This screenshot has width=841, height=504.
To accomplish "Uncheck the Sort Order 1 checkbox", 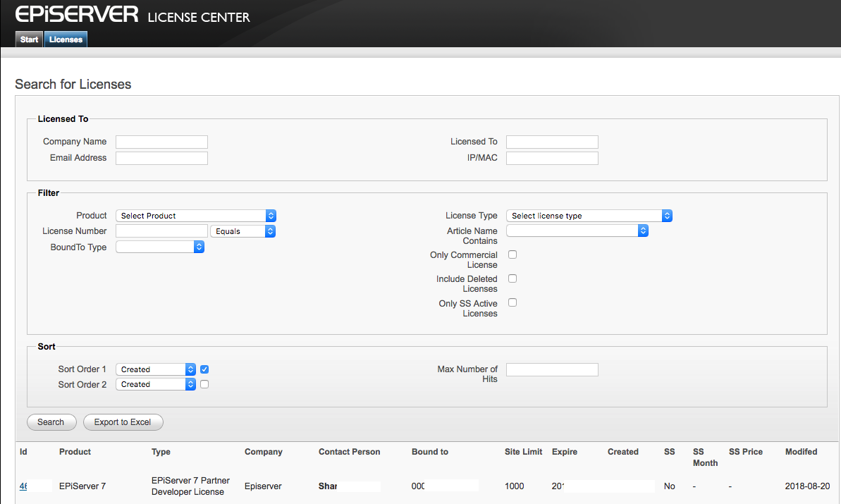I will [204, 369].
